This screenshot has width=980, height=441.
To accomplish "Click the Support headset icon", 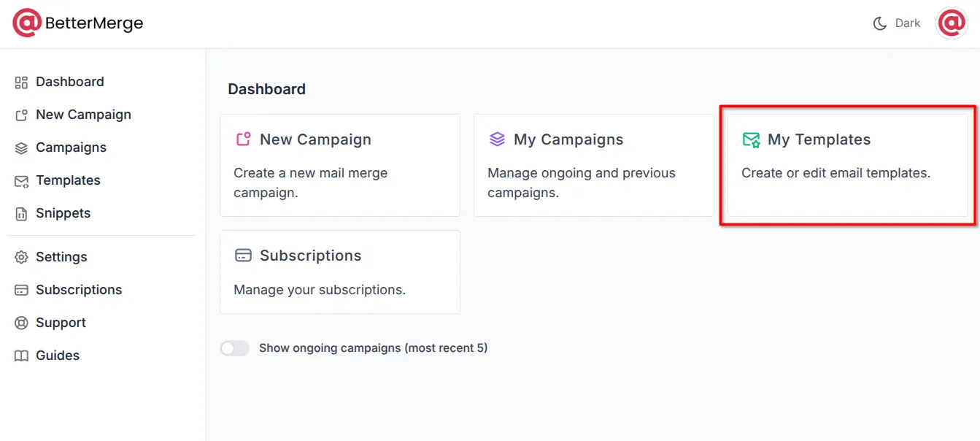I will [20, 323].
